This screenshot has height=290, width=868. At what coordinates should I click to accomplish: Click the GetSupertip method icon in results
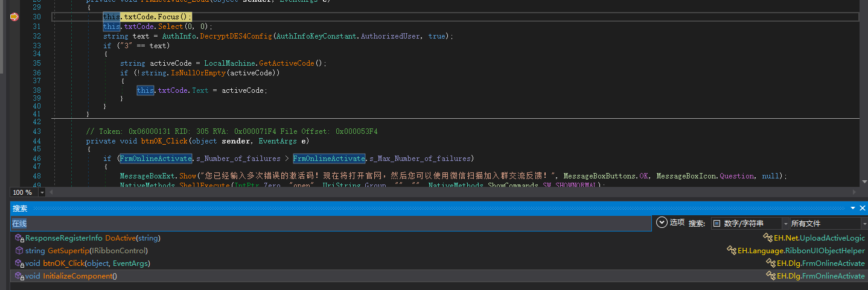[19, 251]
